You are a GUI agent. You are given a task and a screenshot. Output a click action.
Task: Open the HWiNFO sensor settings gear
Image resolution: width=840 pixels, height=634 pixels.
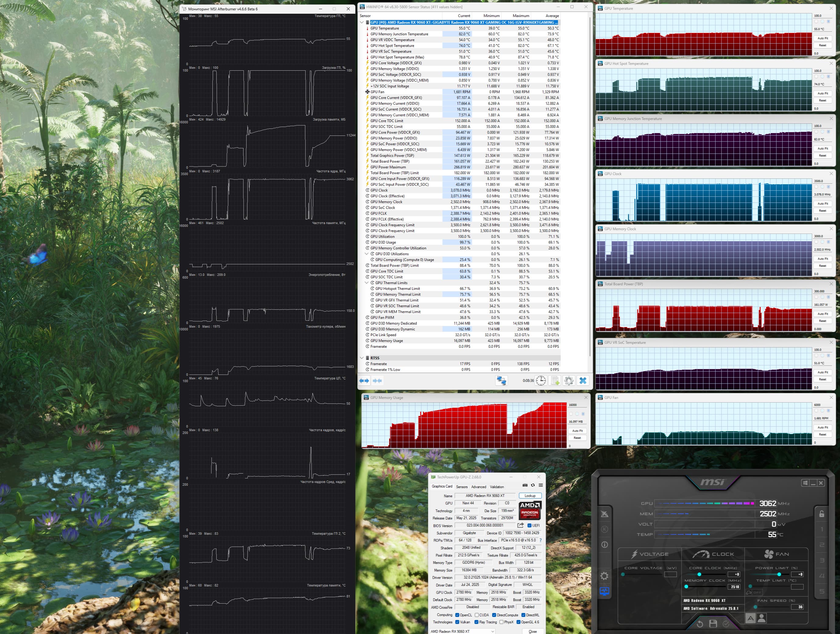569,380
